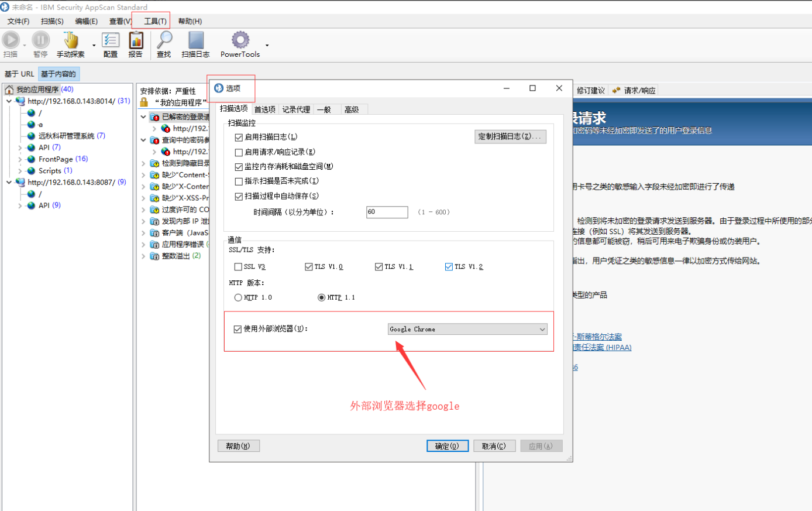This screenshot has height=511, width=812.
Task: Enable 启用请求/响应记录 logging checkbox
Action: [x=239, y=152]
